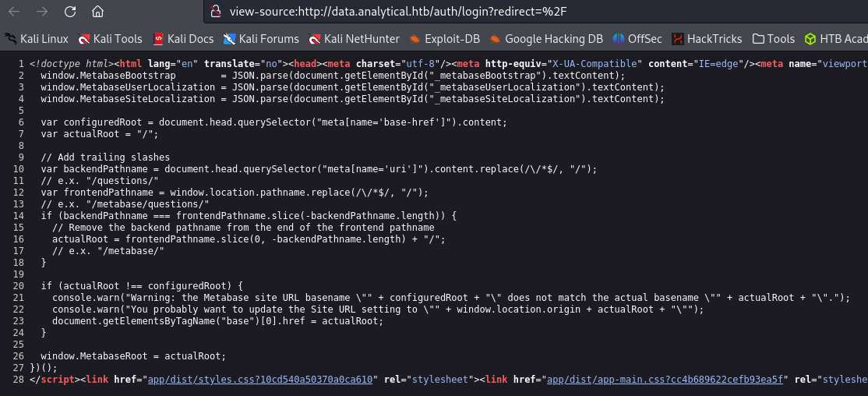Click the window.MetabaseSiteLocalization source line
Image resolution: width=868 pixels, height=396 pixels.
[x=352, y=98]
